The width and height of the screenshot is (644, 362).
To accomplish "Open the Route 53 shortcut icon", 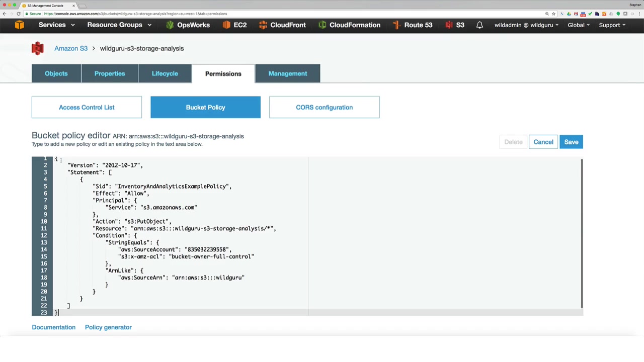I will point(396,25).
